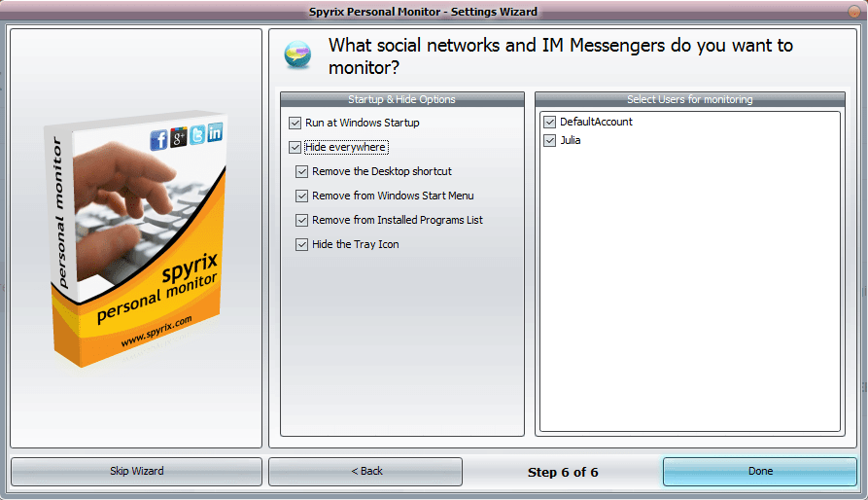Screen dimensions: 868x500
Task: Deselect DefaultAccount user for monitoring
Action: 550,122
